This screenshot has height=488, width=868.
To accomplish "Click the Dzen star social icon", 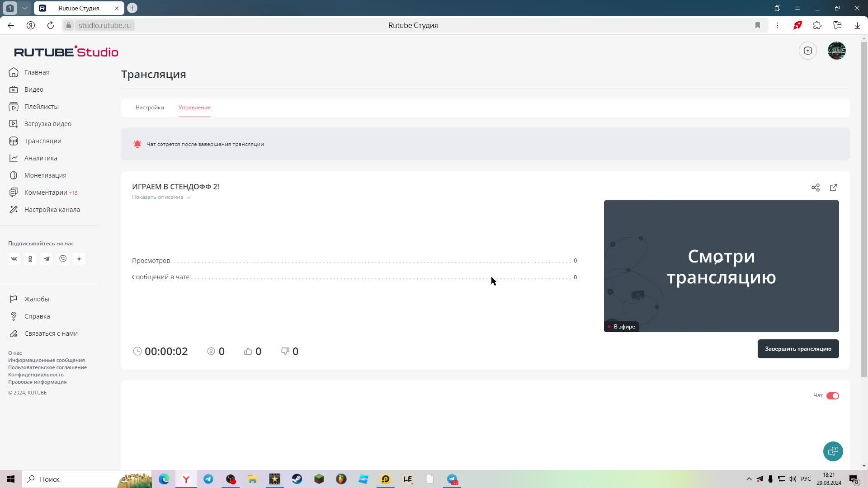I will click(79, 259).
